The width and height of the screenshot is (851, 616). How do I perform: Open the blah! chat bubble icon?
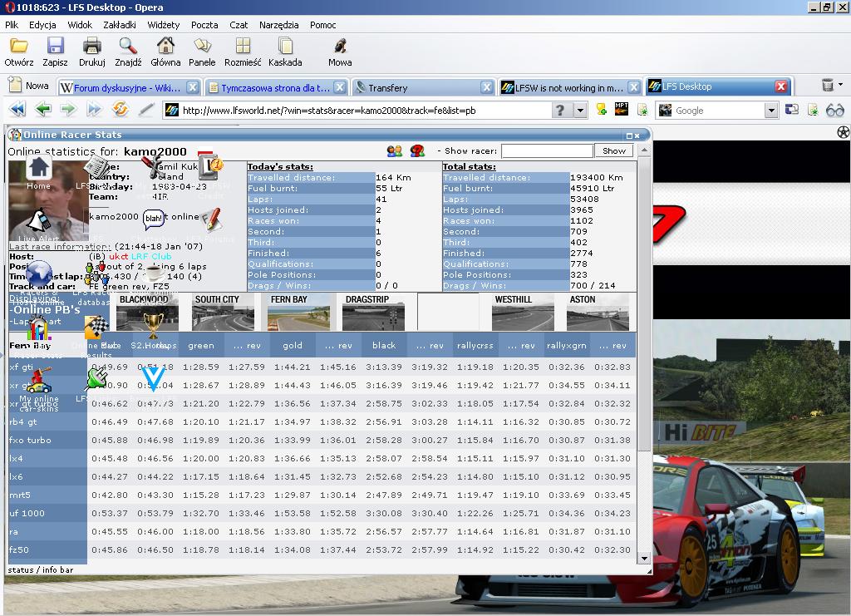click(x=154, y=219)
